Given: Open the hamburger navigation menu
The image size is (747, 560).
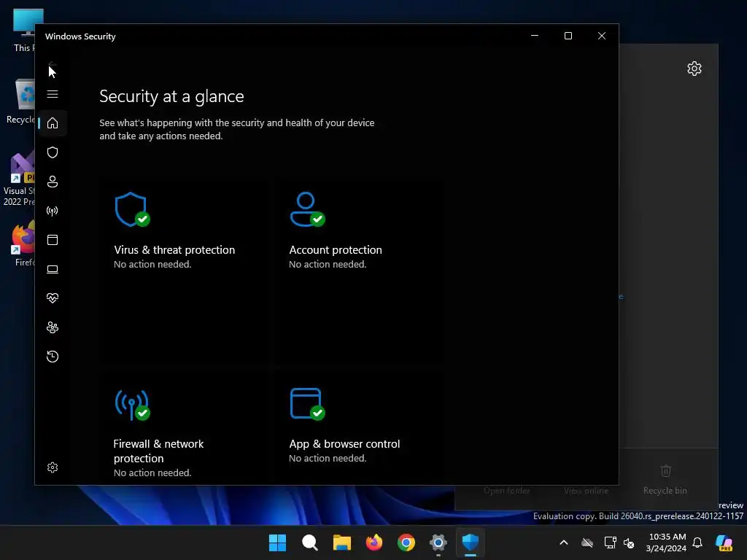Looking at the screenshot, I should [53, 94].
